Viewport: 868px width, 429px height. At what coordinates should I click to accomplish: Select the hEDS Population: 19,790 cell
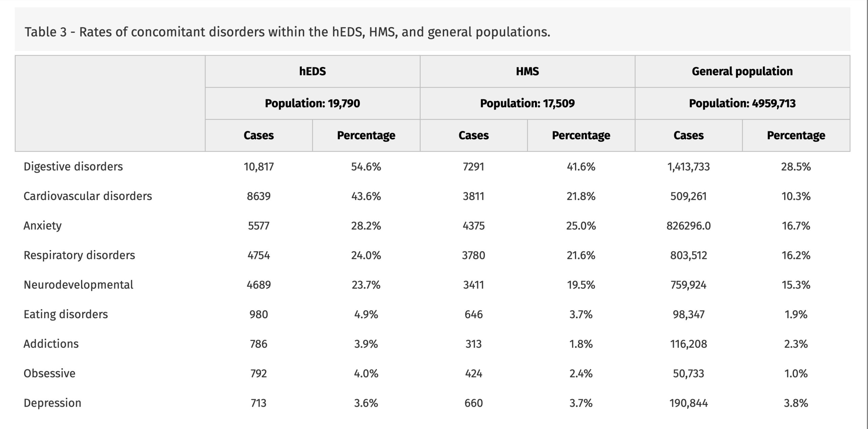[x=312, y=103]
